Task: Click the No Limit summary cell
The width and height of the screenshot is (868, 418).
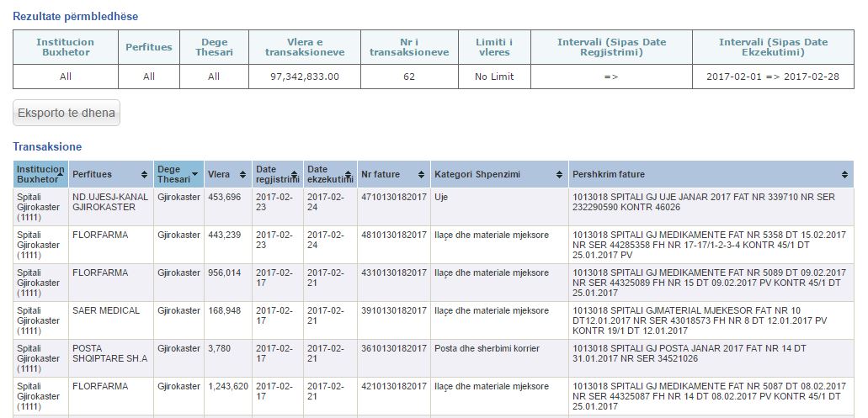Action: click(493, 77)
